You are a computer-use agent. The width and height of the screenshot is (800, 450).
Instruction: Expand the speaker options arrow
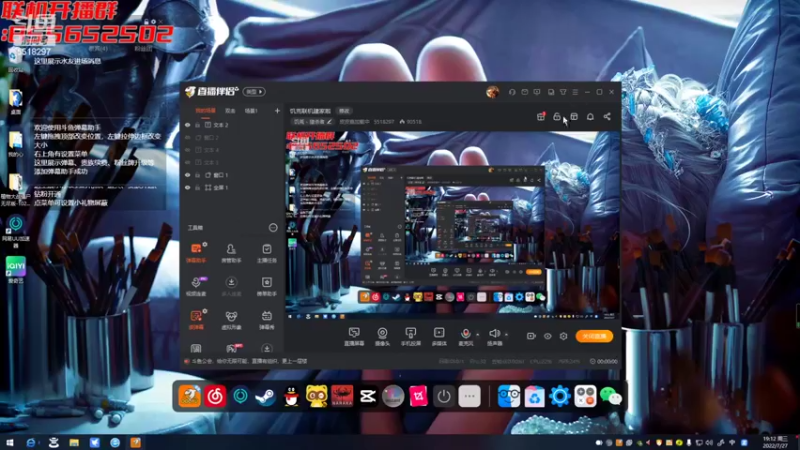point(506,335)
